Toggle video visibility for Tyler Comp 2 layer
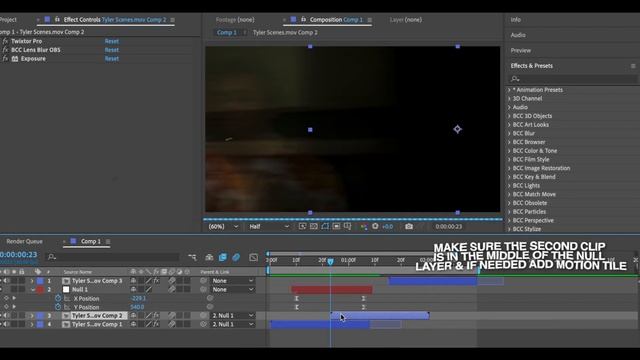The height and width of the screenshot is (360, 640). click(x=1, y=316)
